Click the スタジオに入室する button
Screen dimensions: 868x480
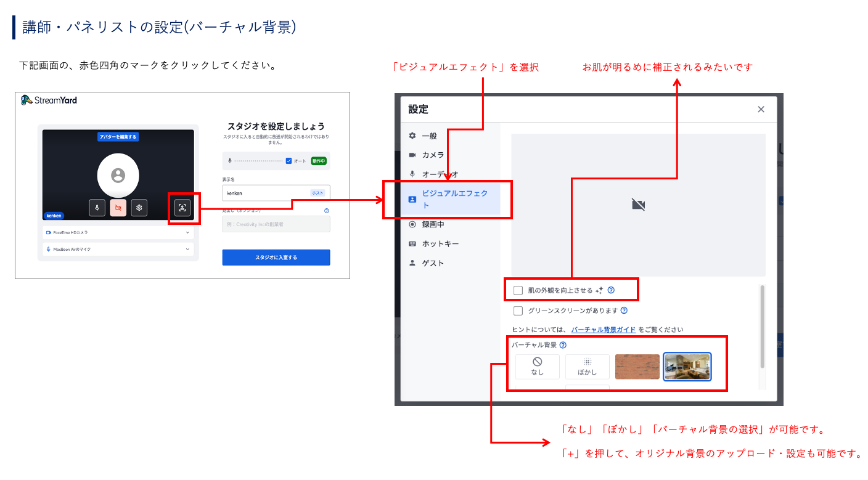pos(276,257)
